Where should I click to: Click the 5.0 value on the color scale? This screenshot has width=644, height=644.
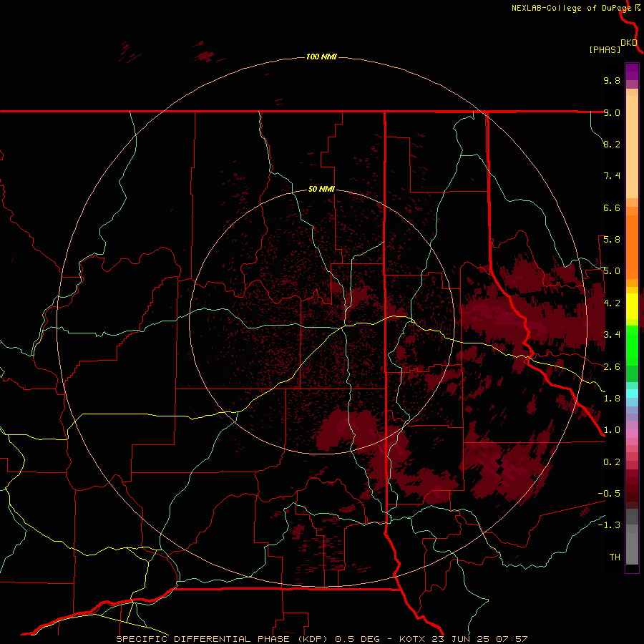pos(612,271)
